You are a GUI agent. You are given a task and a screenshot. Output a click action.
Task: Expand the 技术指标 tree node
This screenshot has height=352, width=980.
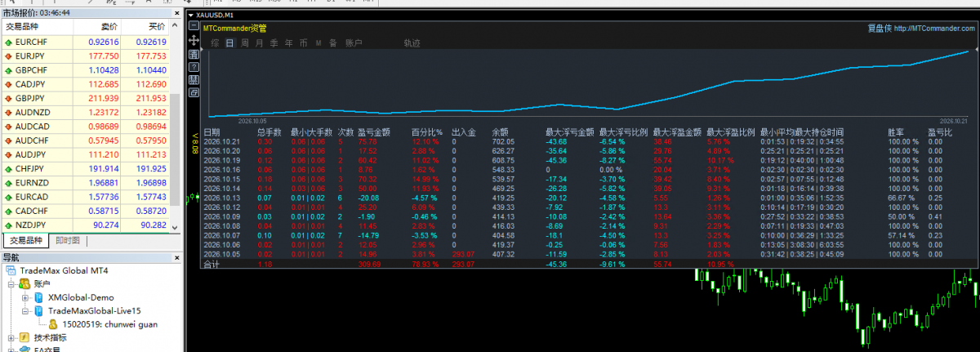point(11,337)
